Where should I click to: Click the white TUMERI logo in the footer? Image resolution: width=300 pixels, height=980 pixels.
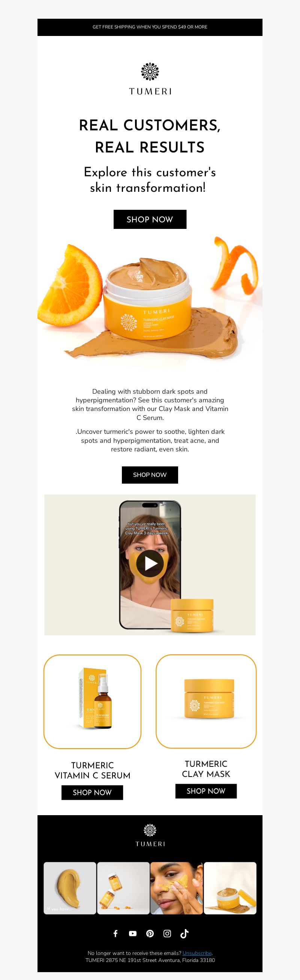[150, 835]
